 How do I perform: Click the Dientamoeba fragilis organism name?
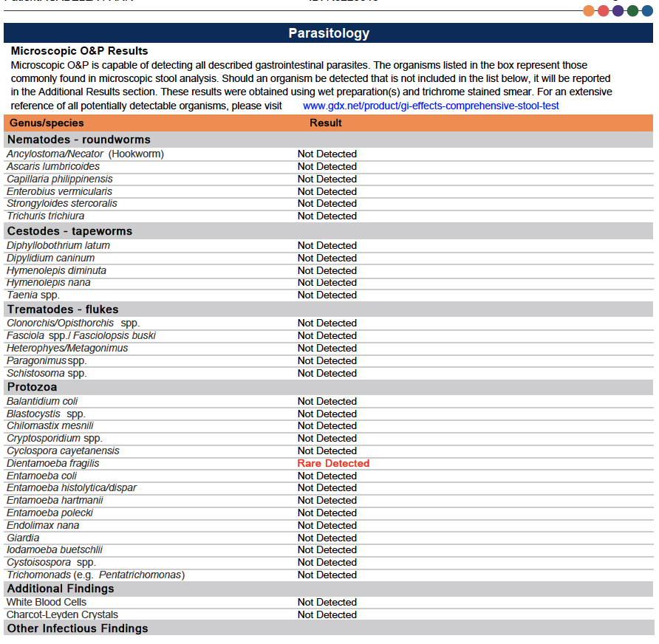pos(53,464)
